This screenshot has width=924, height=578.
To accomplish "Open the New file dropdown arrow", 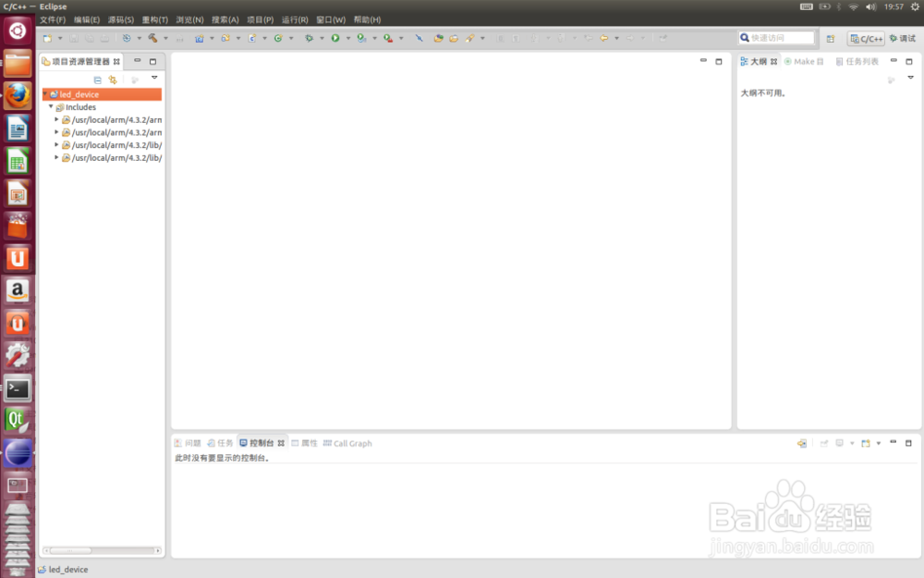I will (60, 38).
